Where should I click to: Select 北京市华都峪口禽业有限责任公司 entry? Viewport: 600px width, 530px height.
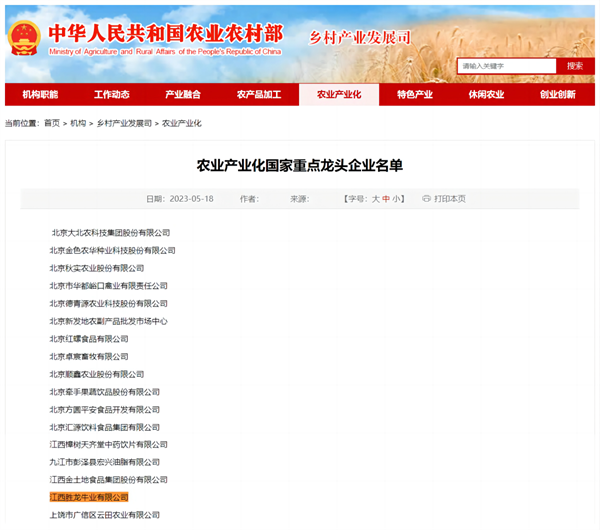(x=109, y=285)
